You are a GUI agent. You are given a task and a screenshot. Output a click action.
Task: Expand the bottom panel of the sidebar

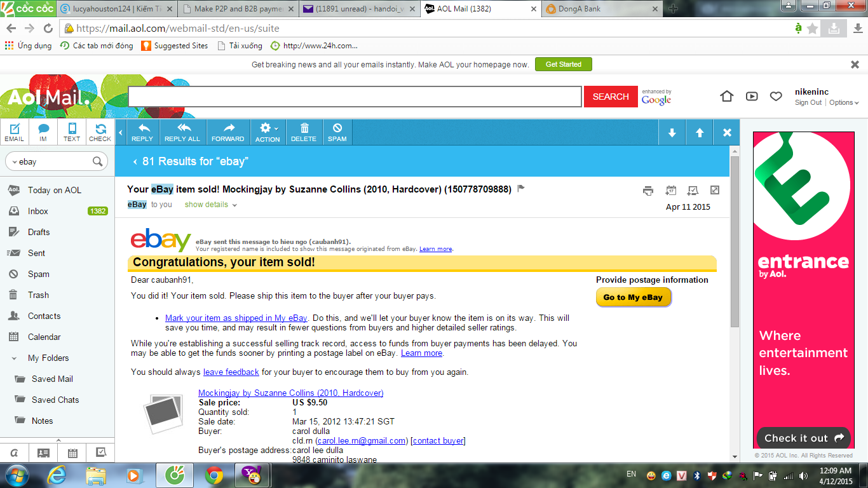[58, 440]
